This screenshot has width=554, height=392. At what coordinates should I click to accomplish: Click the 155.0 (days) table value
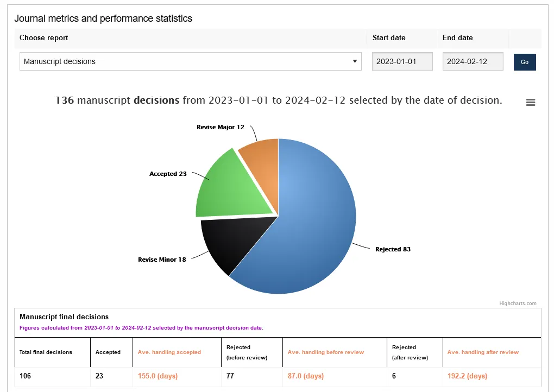[158, 376]
